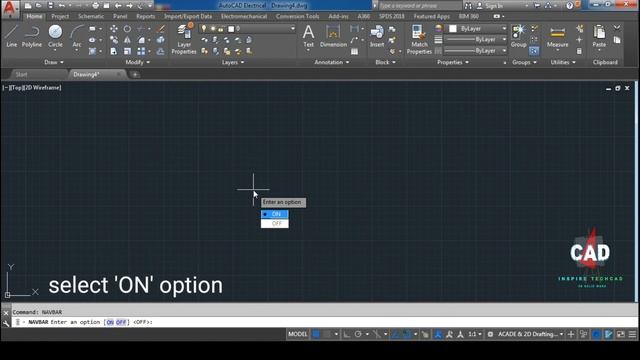Image resolution: width=640 pixels, height=360 pixels.
Task: Click the Move tool in Modify panel
Action: pyautogui.click(x=114, y=29)
